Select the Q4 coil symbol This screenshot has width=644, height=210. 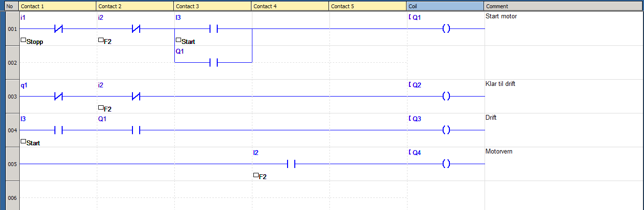[x=446, y=164]
